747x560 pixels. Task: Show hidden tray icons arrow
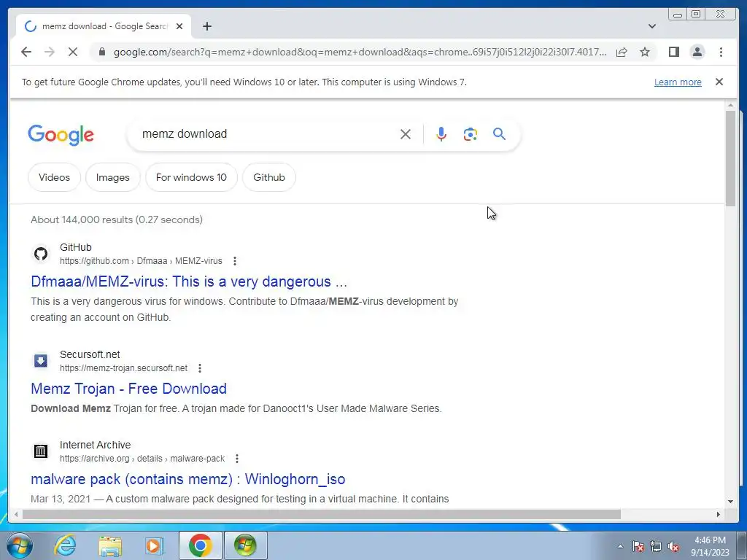coord(620,546)
